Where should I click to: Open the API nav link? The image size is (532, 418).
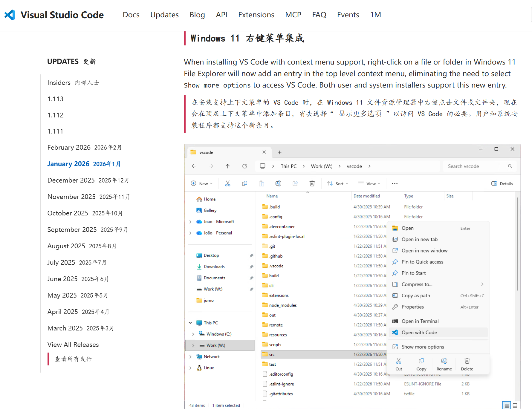[221, 15]
